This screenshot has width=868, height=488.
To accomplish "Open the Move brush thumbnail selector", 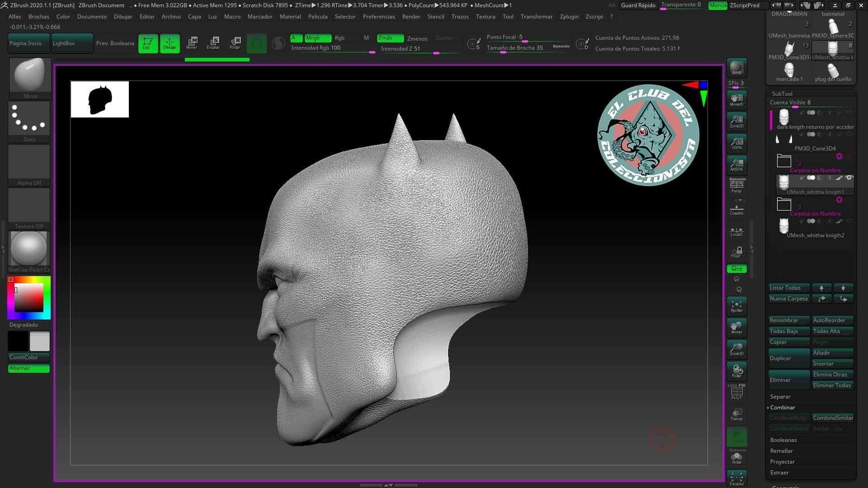I will click(29, 78).
